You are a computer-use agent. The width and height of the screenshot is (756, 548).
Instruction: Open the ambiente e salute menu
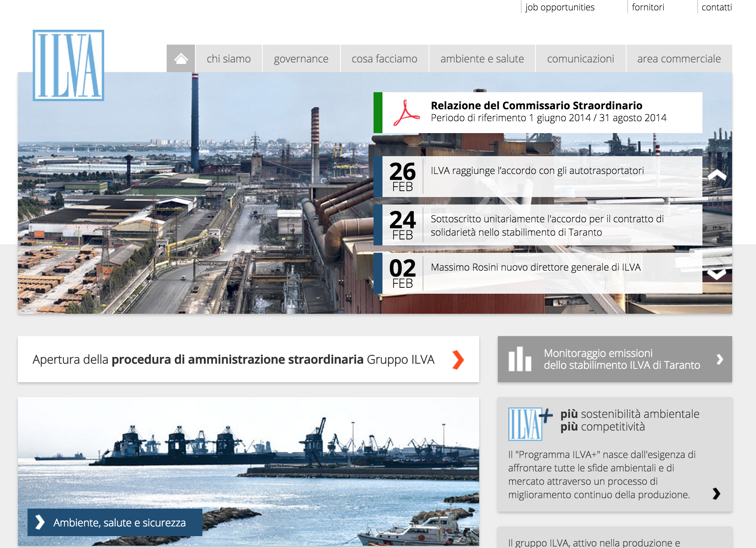click(x=482, y=58)
